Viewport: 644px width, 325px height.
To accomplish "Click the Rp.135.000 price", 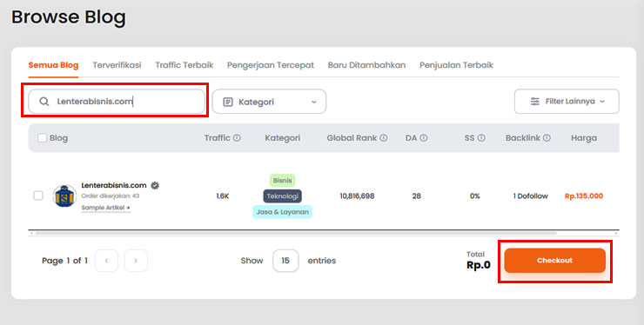I will click(584, 196).
